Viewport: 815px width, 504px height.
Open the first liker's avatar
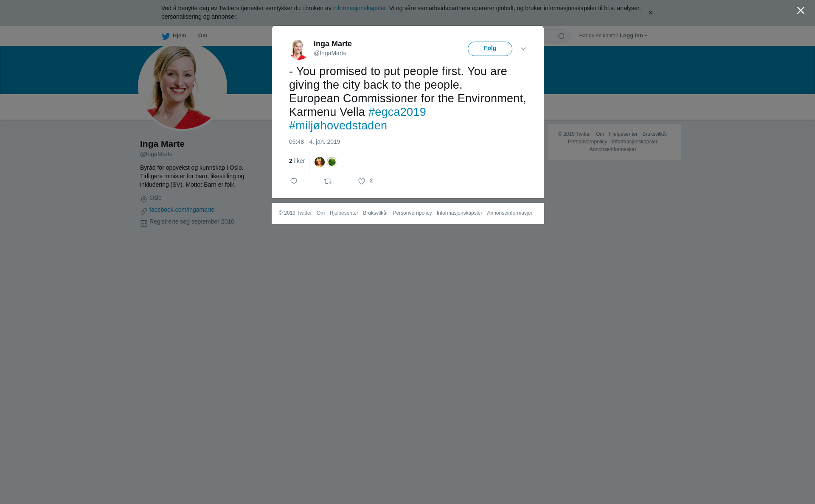[320, 162]
